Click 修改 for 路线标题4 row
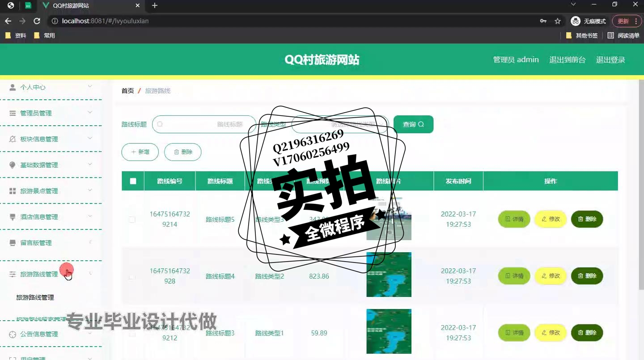 click(551, 276)
